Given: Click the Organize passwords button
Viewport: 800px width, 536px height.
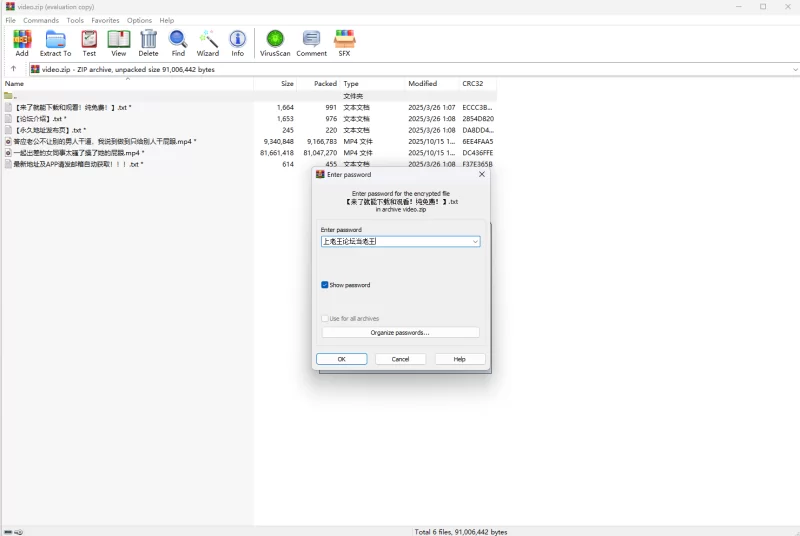Looking at the screenshot, I should click(x=400, y=333).
